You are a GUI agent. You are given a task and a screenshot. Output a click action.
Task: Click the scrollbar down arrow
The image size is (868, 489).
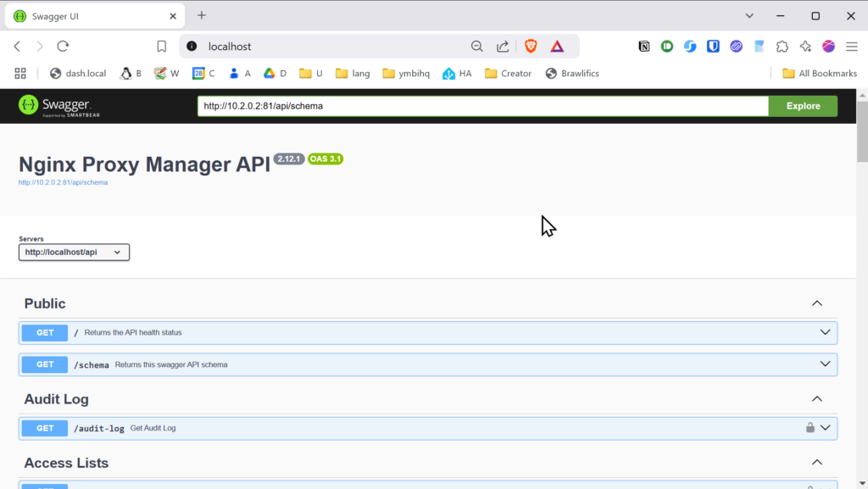point(862,484)
